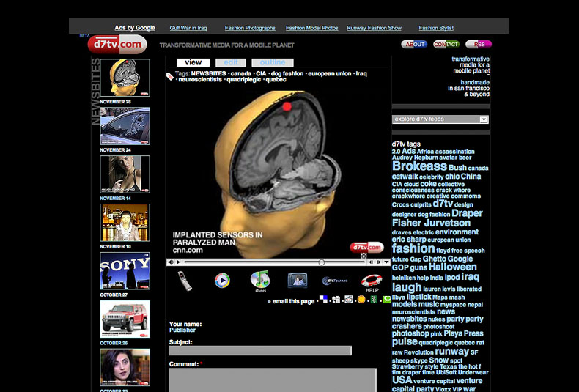Viewport: 579px width, 392px height.
Task: Open the Windows Media Player icon
Action: [x=222, y=281]
